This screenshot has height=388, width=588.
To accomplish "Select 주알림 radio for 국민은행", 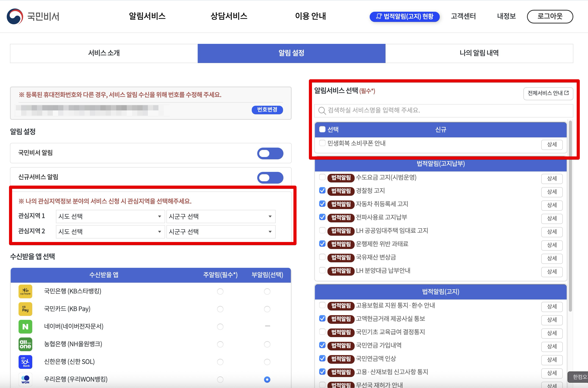I will pos(220,291).
